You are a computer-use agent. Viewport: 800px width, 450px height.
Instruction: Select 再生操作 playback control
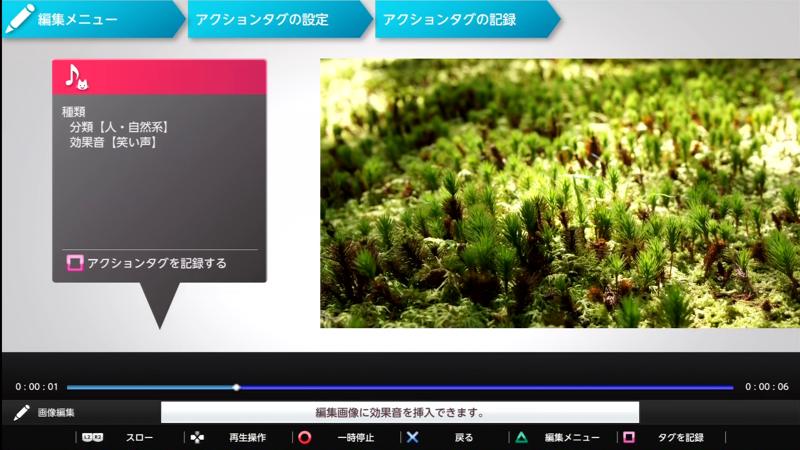coord(247,438)
